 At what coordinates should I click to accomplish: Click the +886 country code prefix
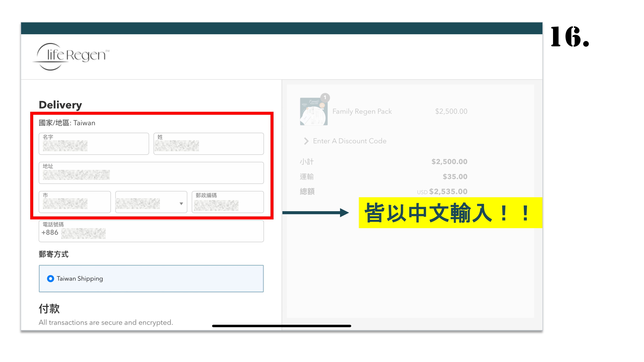(x=50, y=233)
